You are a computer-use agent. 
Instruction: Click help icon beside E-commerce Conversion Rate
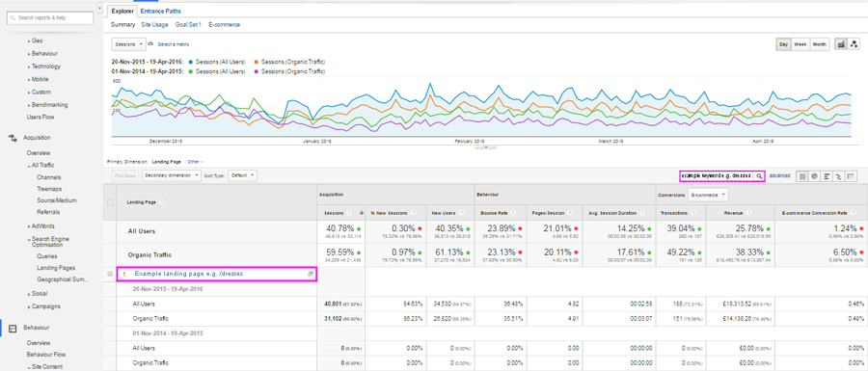pyautogui.click(x=854, y=212)
